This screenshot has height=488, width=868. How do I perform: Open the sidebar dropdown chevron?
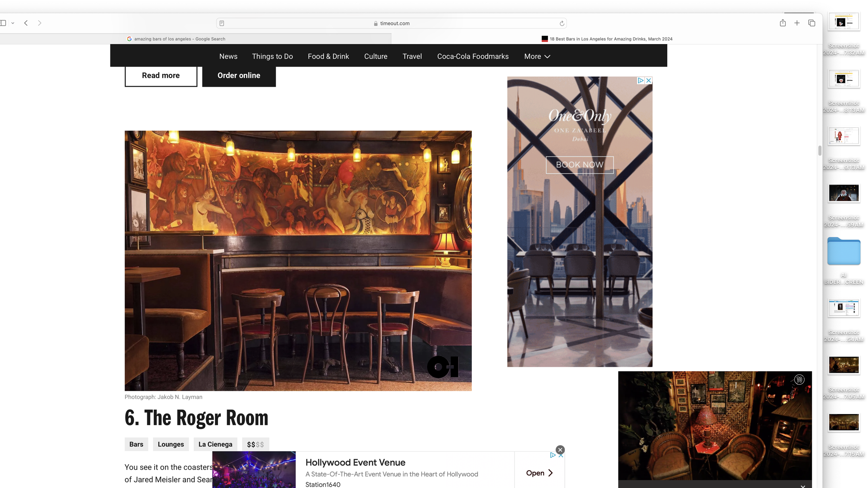point(13,23)
